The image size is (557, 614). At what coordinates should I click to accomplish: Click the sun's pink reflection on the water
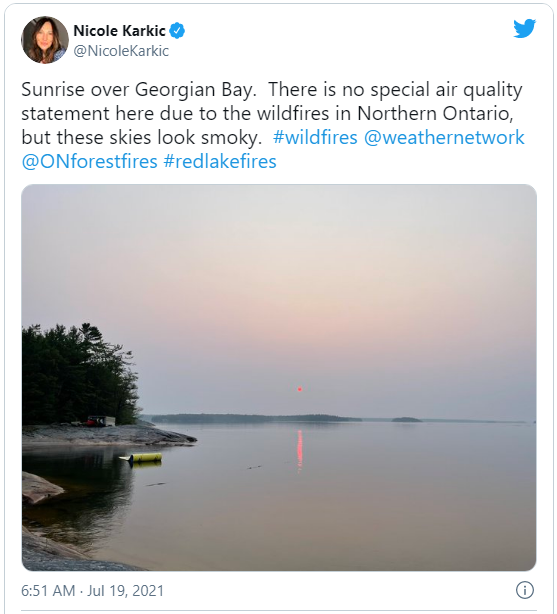coord(300,450)
